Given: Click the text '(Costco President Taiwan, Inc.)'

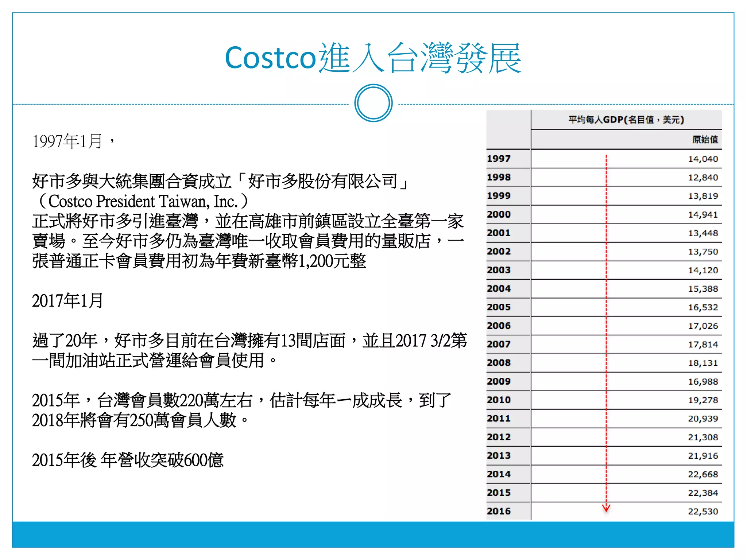Looking at the screenshot, I should tap(143, 201).
